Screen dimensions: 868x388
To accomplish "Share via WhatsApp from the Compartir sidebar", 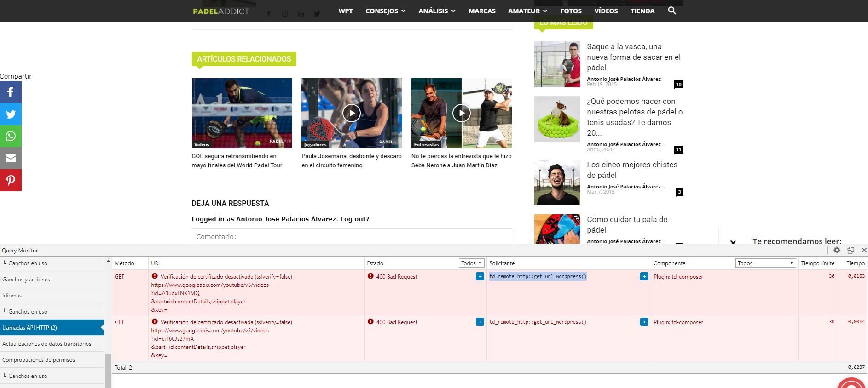I will [x=11, y=136].
